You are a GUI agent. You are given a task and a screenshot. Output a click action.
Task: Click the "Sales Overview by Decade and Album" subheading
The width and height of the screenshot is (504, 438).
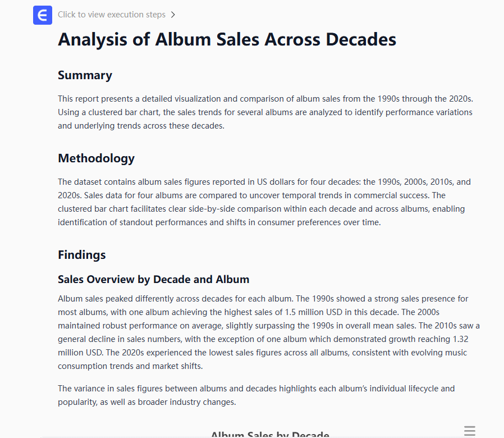[x=153, y=280]
